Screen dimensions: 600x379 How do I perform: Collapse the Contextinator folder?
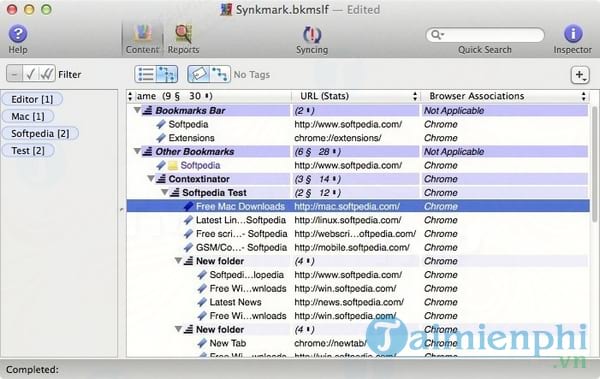[151, 179]
